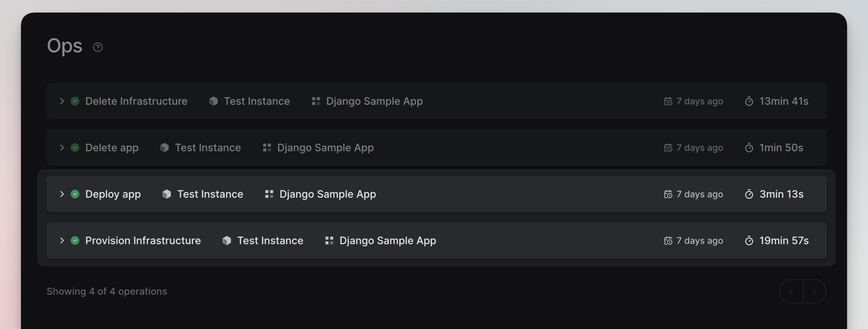Expand the Deploy app operation chevron
The image size is (868, 329).
point(62,194)
